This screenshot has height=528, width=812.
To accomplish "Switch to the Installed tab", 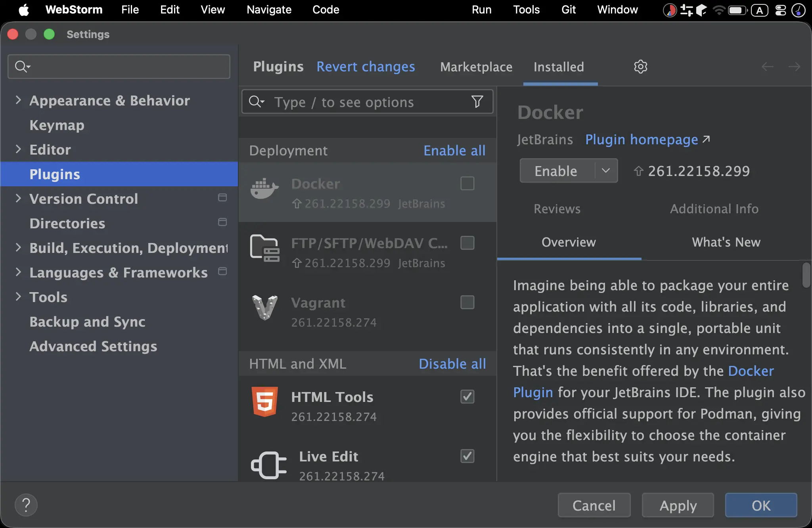I will click(x=559, y=67).
